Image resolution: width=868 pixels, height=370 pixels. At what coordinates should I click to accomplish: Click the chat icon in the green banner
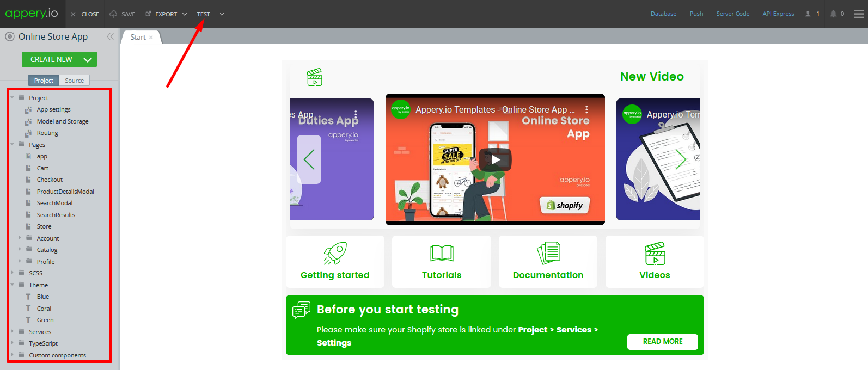pos(301,310)
